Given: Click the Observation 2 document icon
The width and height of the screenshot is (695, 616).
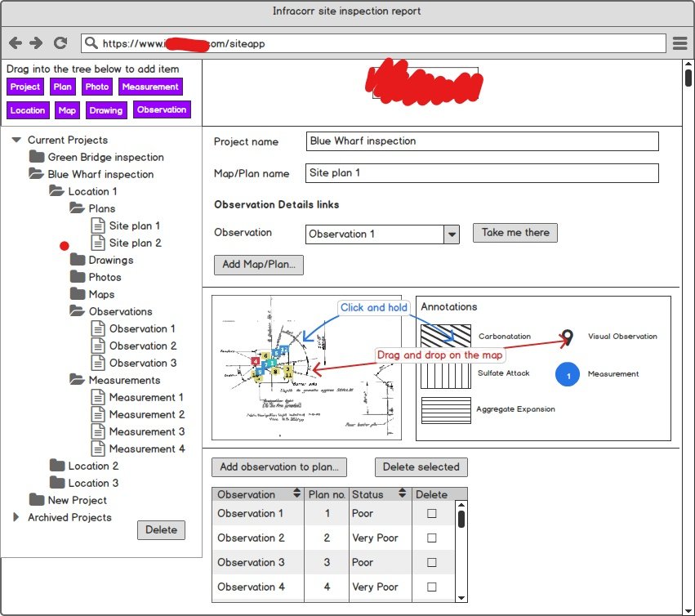Looking at the screenshot, I should click(x=98, y=346).
